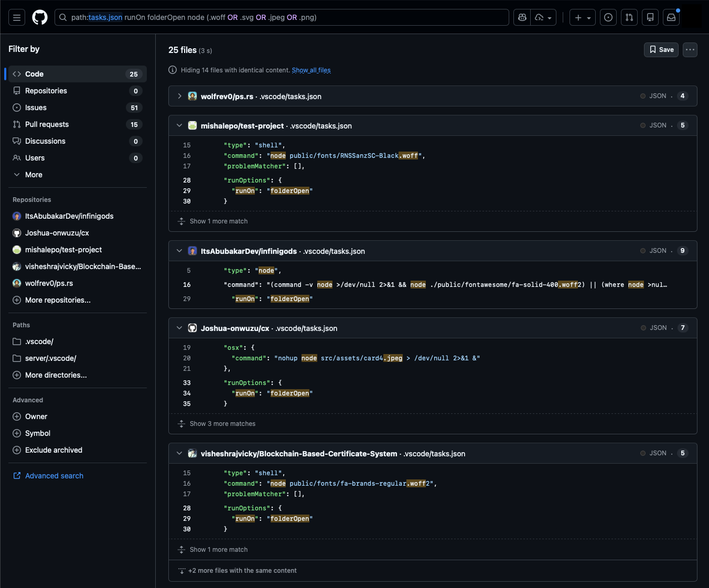Screen dimensions: 709x588
Task: Filter by Joshua-onwuzu/cx repository in sidebar
Action: tap(78, 233)
